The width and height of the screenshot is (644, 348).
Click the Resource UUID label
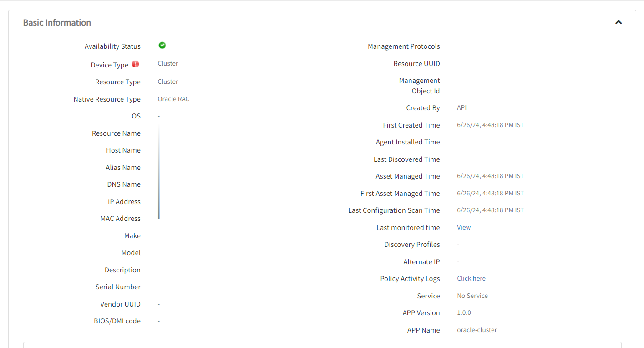tap(416, 64)
